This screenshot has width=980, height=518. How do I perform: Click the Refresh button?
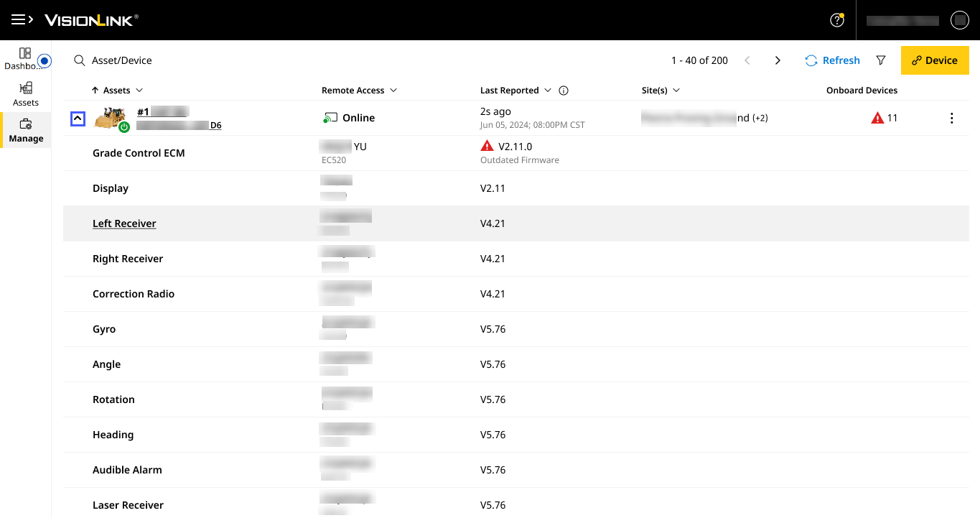point(832,60)
